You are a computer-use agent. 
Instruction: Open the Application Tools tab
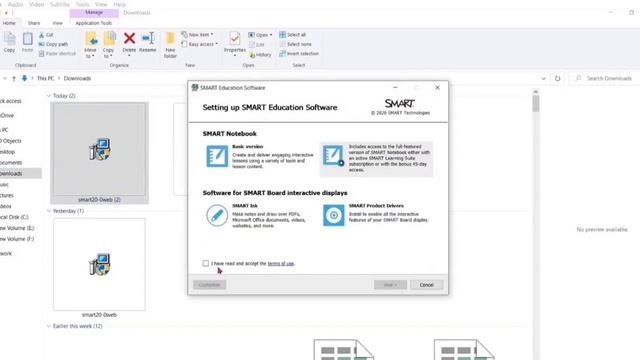coord(94,23)
